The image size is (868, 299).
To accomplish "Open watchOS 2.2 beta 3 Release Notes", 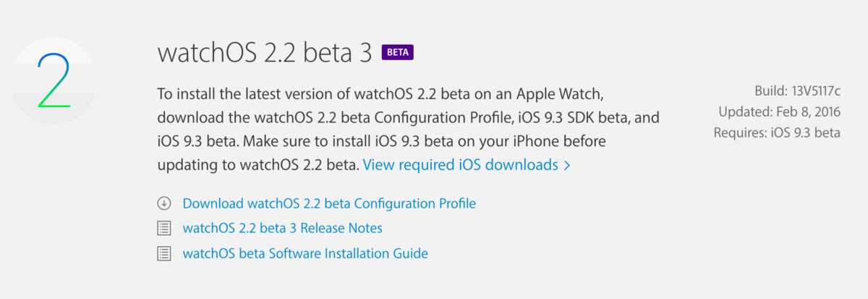I will [282, 229].
